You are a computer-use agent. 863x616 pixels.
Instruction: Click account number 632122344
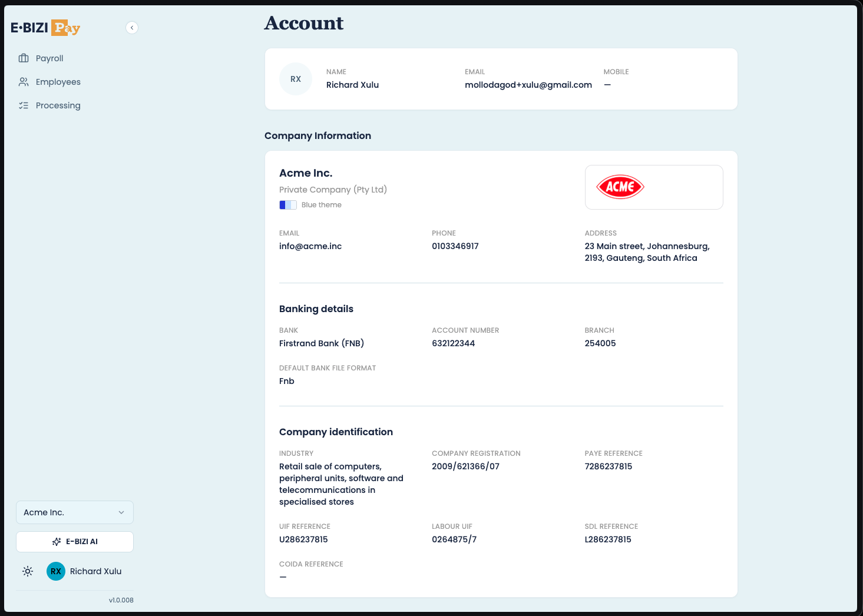454,343
